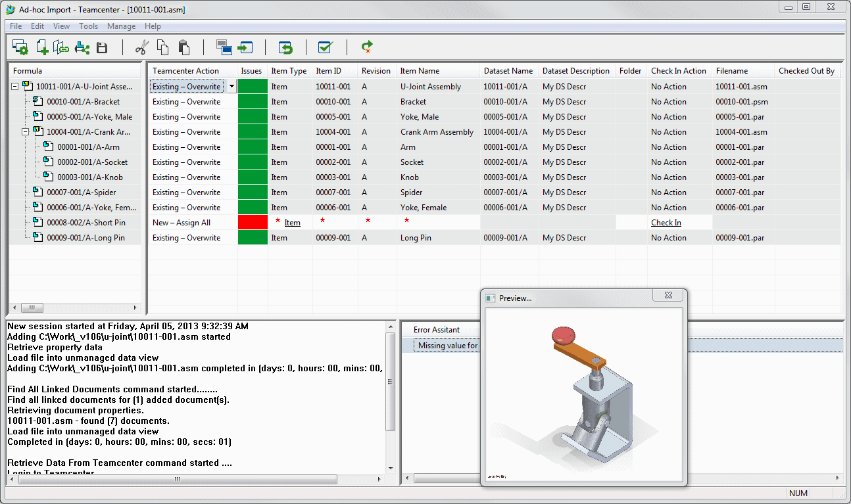Collapse the 10011-001/A-U-Joint Assembly tree node

[14, 86]
